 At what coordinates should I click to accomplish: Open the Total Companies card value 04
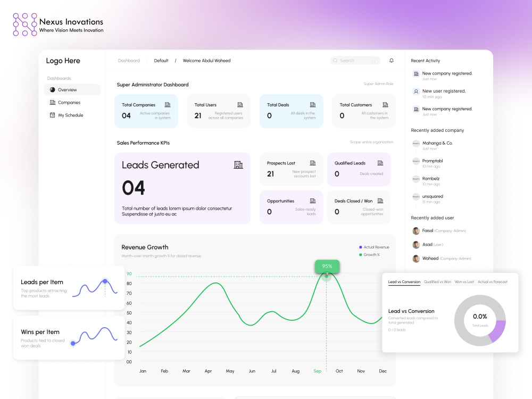click(x=126, y=115)
